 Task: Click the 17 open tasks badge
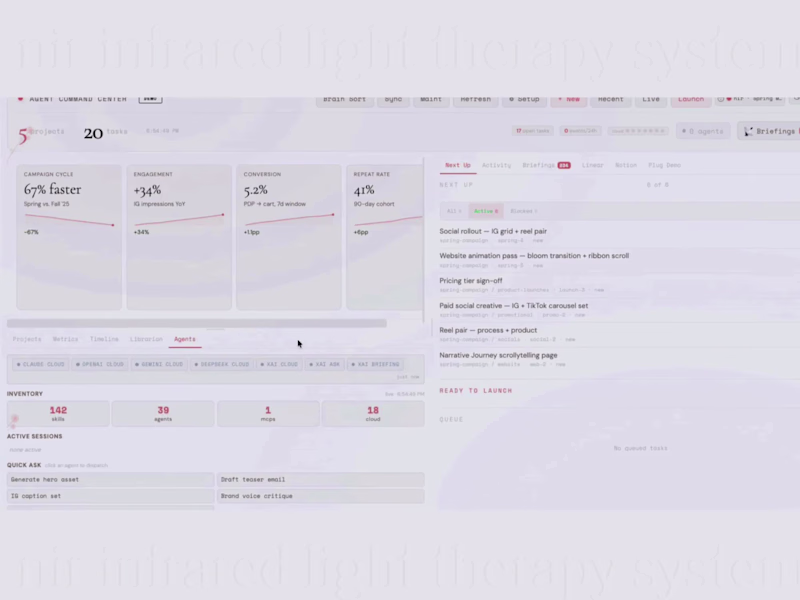(x=532, y=131)
